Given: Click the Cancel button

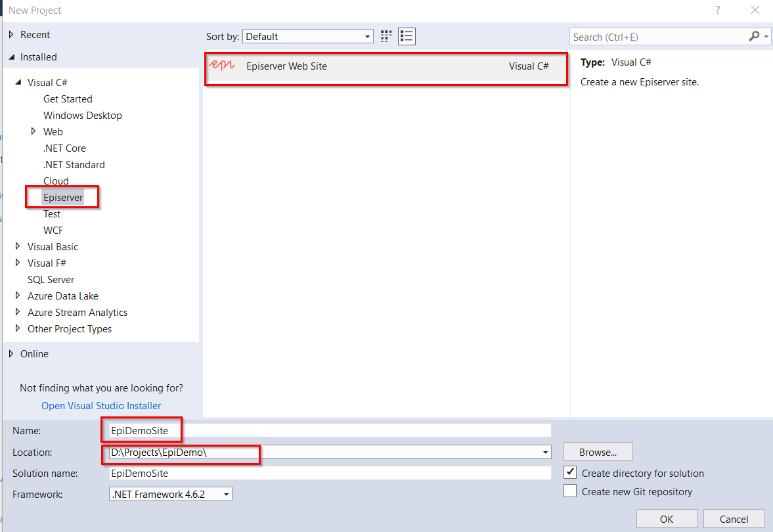Looking at the screenshot, I should coord(734,519).
